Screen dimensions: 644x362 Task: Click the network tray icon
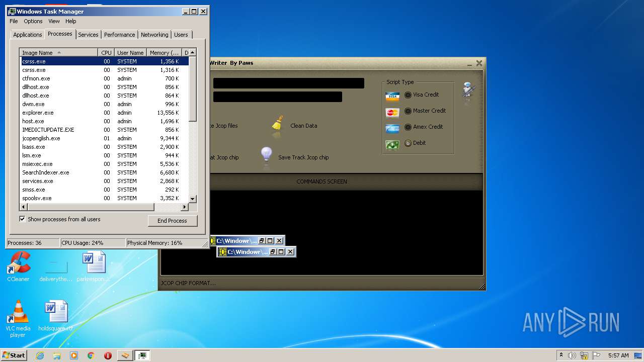tap(584, 355)
